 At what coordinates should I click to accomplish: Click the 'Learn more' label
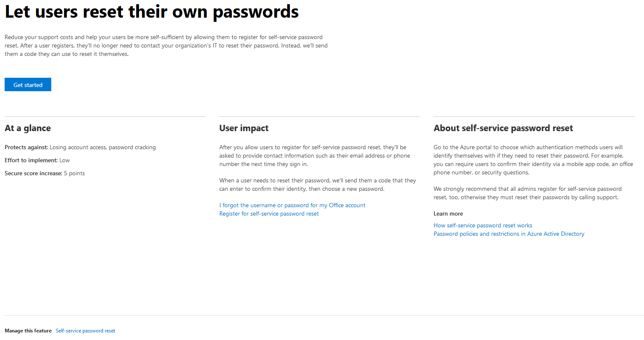point(448,213)
